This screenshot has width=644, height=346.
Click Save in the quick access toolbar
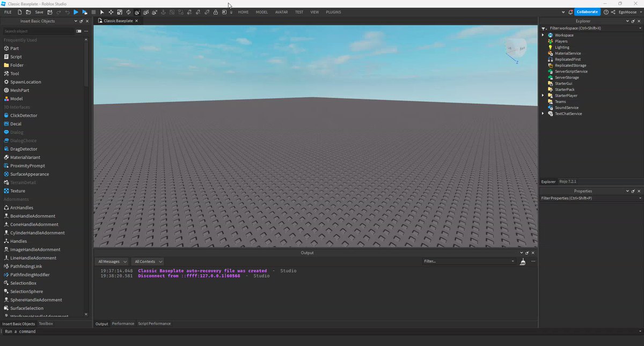coord(39,12)
